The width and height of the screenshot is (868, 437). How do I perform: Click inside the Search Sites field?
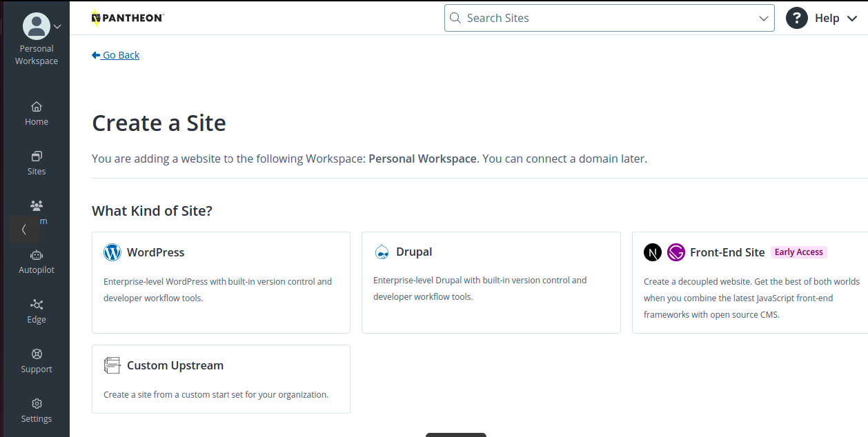pyautogui.click(x=600, y=19)
